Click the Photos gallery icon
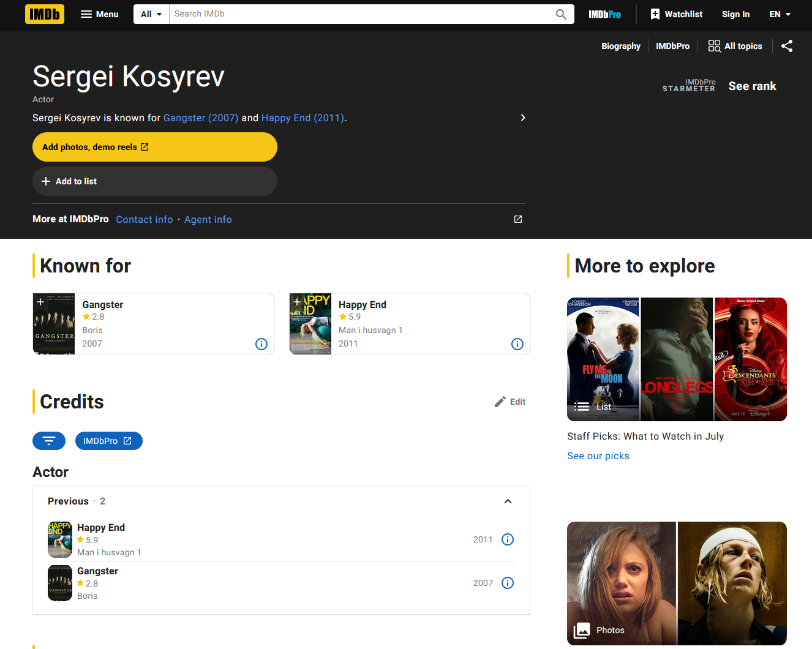Screen dimensions: 812x649 tap(582, 630)
